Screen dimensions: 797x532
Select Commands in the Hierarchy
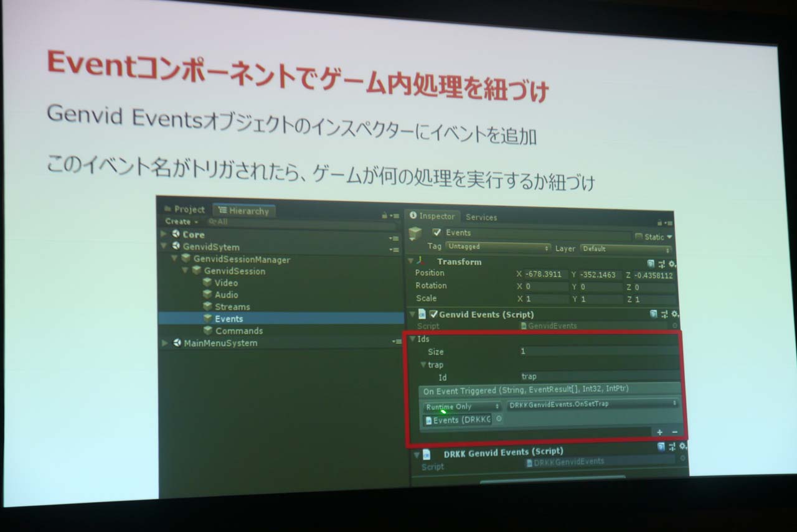(238, 331)
